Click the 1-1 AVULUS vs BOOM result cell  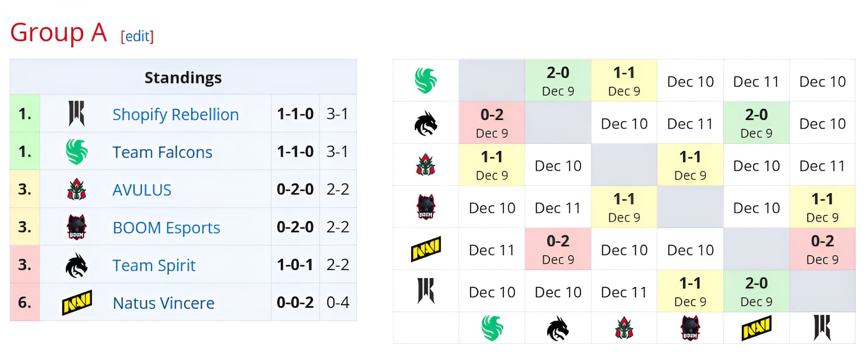tap(690, 165)
